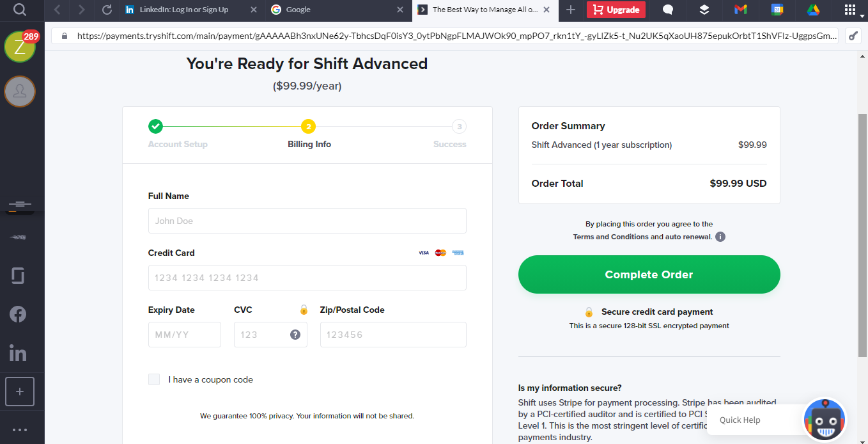Go back using the back arrow
The height and width of the screenshot is (444, 868).
tap(58, 10)
